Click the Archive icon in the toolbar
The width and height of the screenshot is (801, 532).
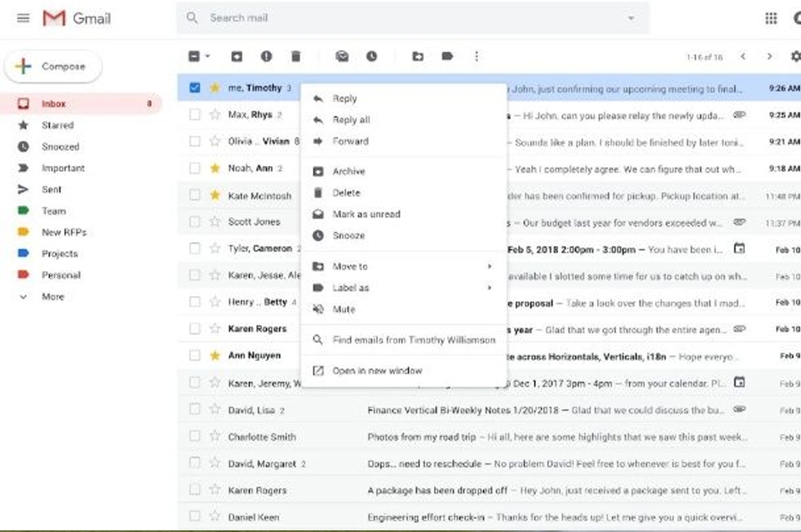click(x=236, y=57)
